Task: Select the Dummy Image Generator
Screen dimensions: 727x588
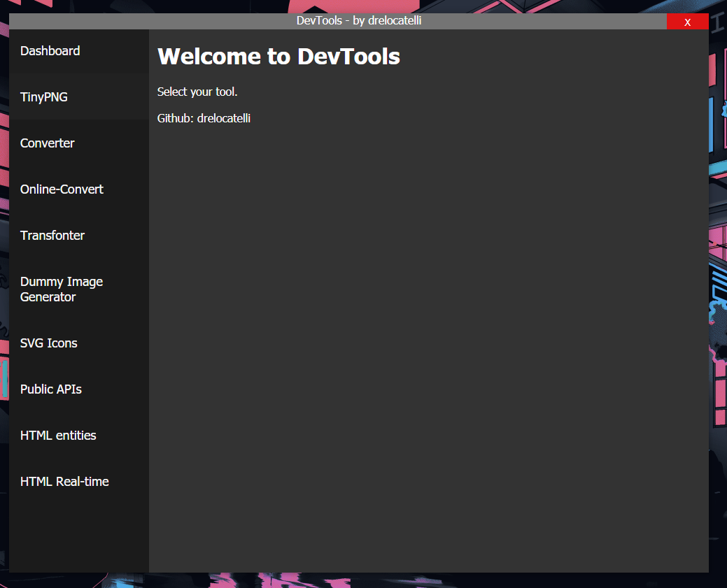Action: click(62, 289)
